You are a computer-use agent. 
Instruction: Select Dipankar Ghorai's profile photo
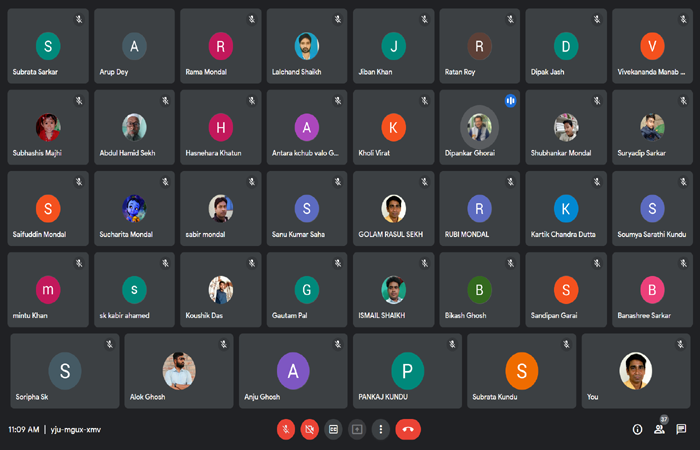(x=479, y=127)
